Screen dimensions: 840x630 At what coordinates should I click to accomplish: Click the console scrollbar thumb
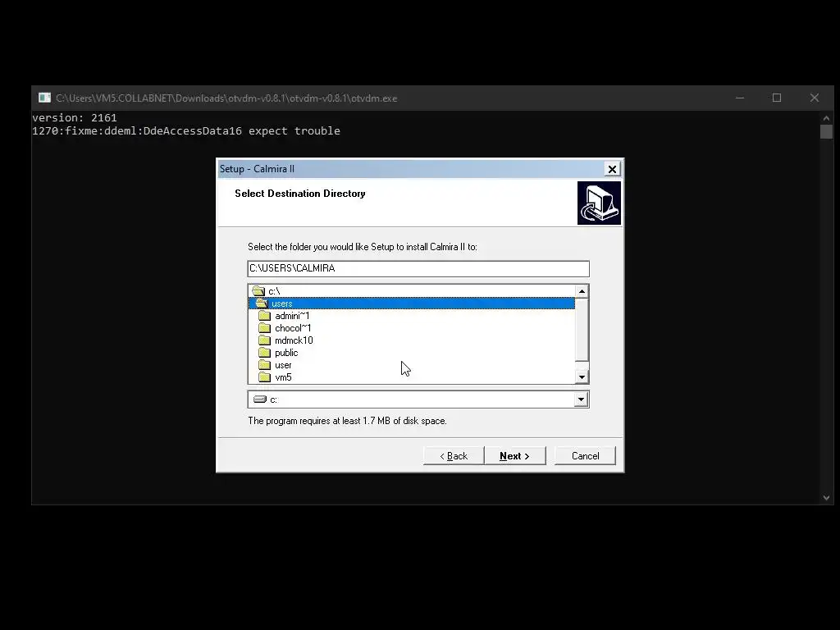(826, 132)
